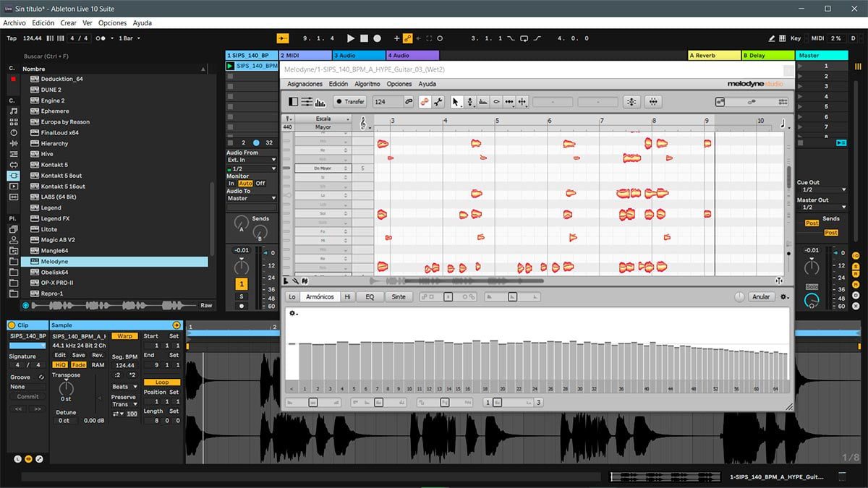Viewport: 868px width, 488px height.
Task: Show Melodyne sound editor bars pane
Action: click(x=320, y=102)
